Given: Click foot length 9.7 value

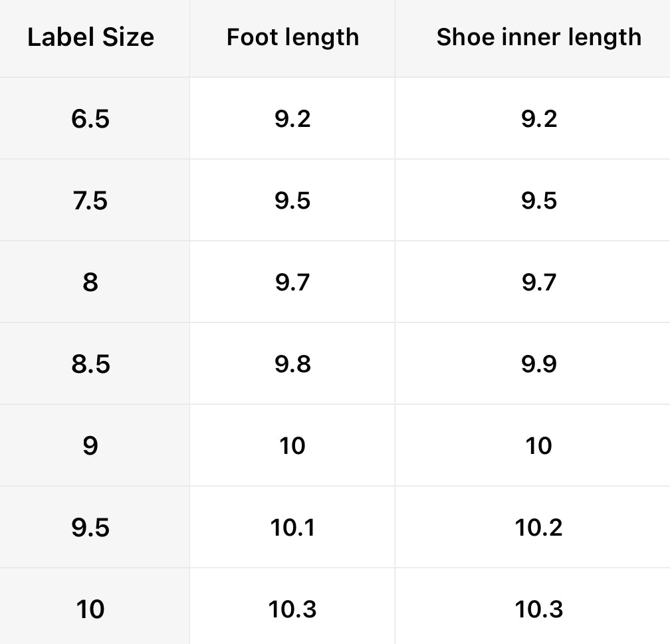Looking at the screenshot, I should click(x=292, y=282).
